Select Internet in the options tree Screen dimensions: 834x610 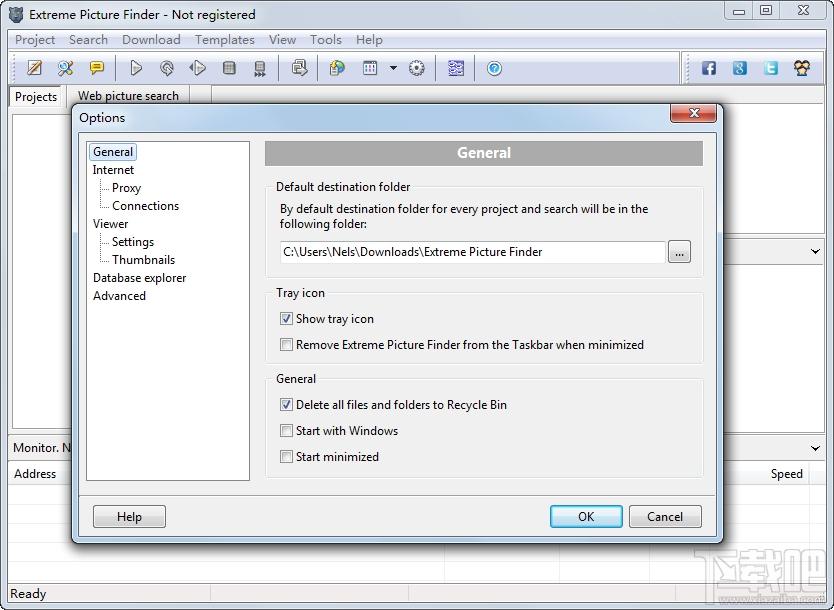113,170
